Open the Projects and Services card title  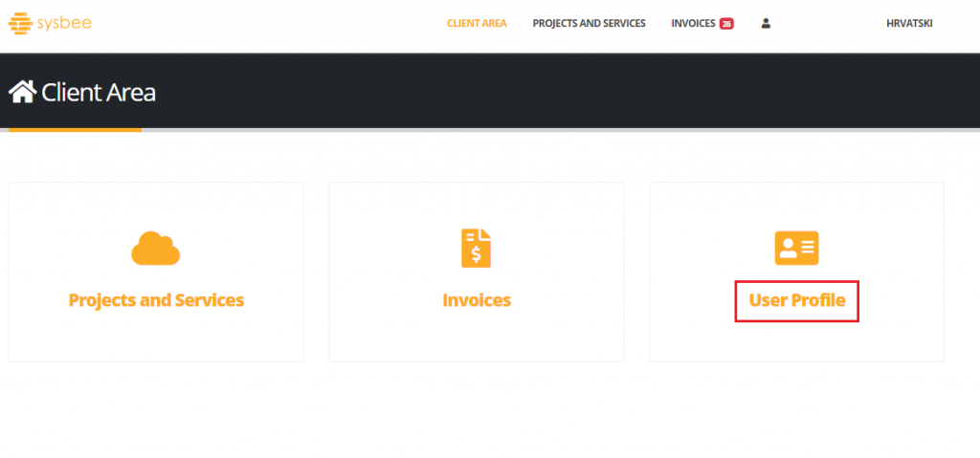pyautogui.click(x=156, y=300)
